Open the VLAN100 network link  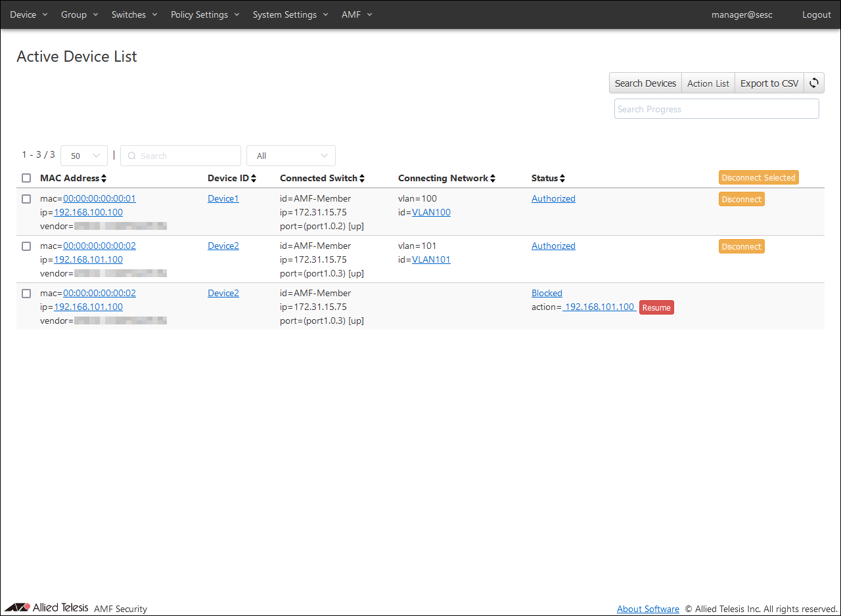[x=431, y=212]
